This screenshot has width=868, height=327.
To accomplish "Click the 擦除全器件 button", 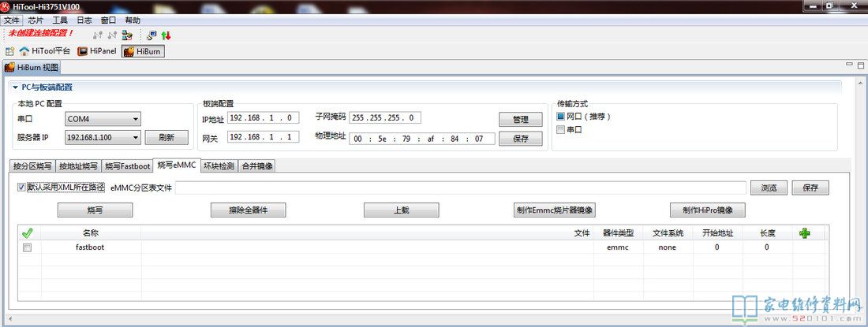I will point(248,210).
